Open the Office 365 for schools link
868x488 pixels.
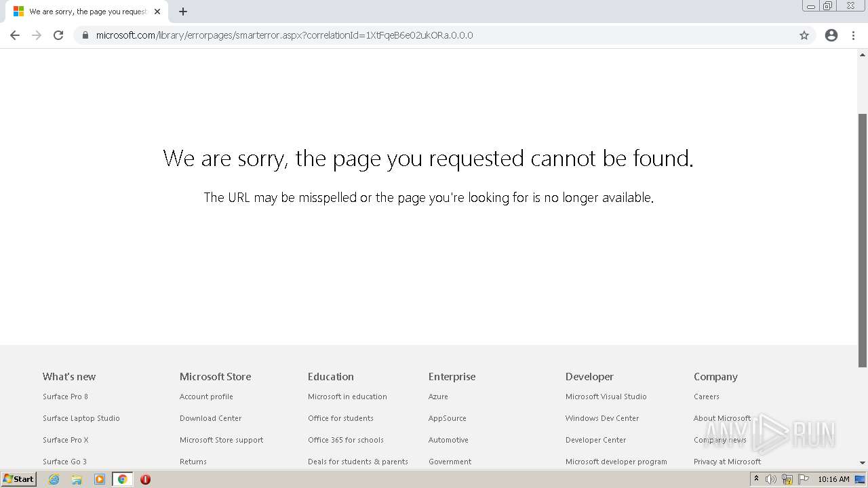pyautogui.click(x=346, y=440)
